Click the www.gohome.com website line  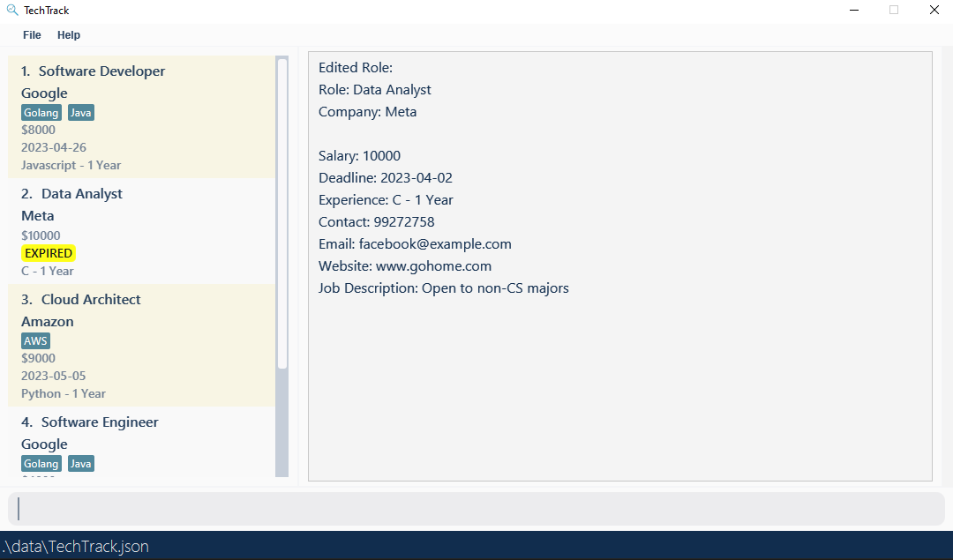[405, 266]
